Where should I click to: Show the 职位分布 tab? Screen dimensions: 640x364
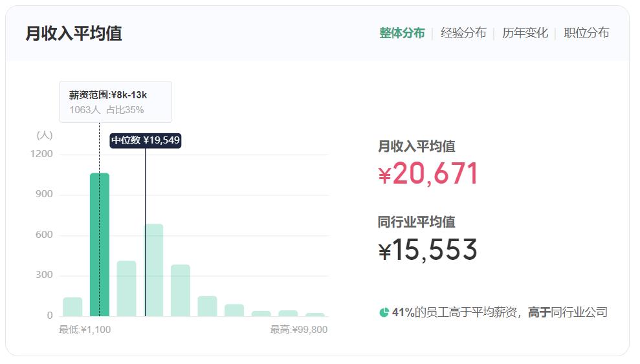point(586,33)
